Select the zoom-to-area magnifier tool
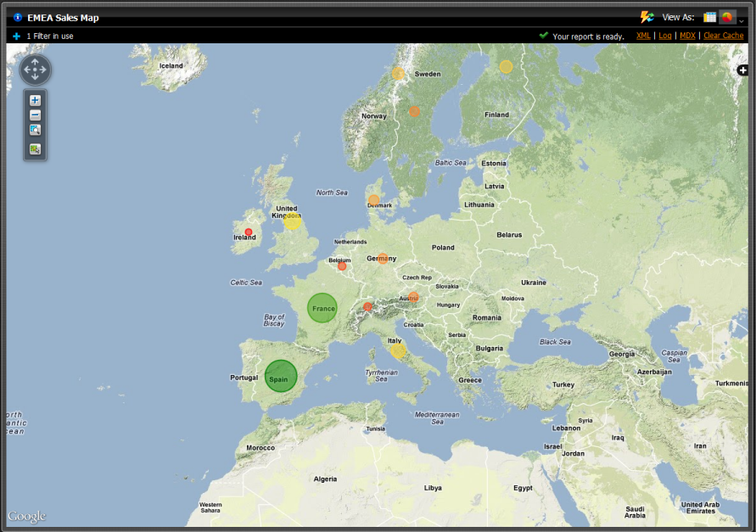 35,130
